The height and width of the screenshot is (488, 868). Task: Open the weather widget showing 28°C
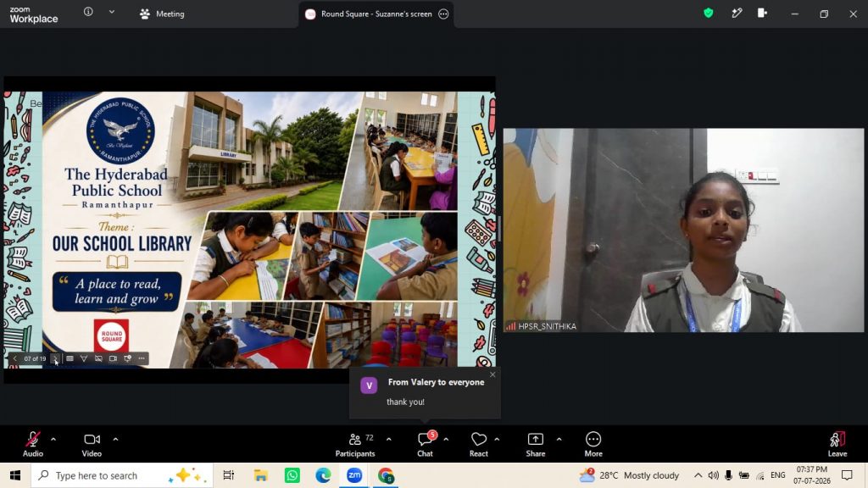(630, 475)
